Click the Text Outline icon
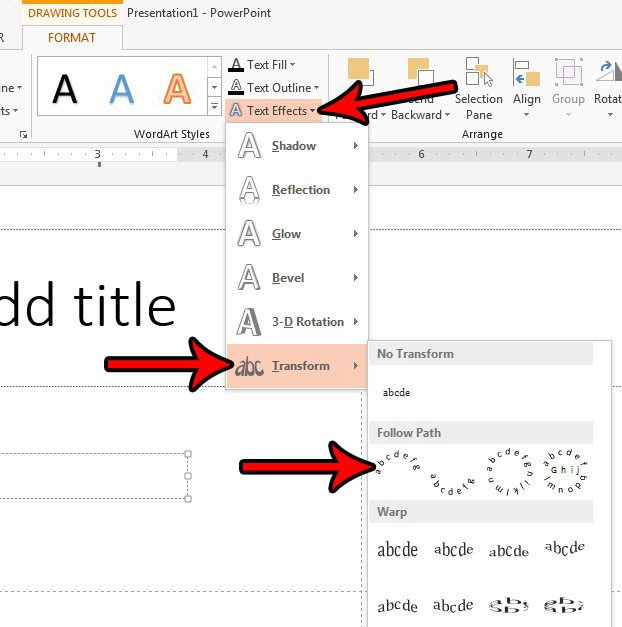Viewport: 622px width, 627px height. point(236,87)
